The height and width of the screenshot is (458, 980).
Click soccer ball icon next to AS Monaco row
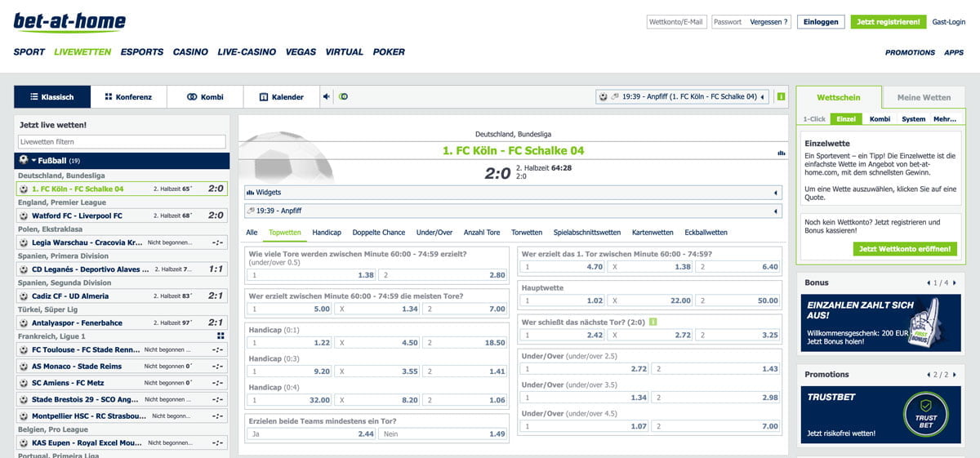(x=24, y=367)
